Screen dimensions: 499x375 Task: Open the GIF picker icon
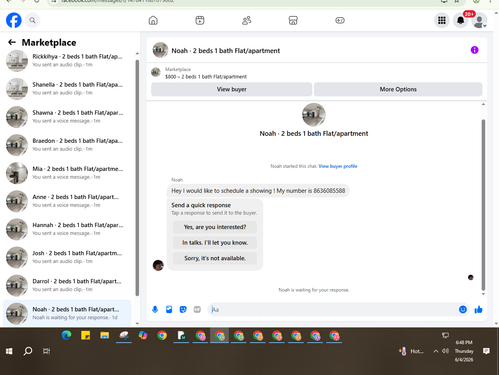[197, 310]
